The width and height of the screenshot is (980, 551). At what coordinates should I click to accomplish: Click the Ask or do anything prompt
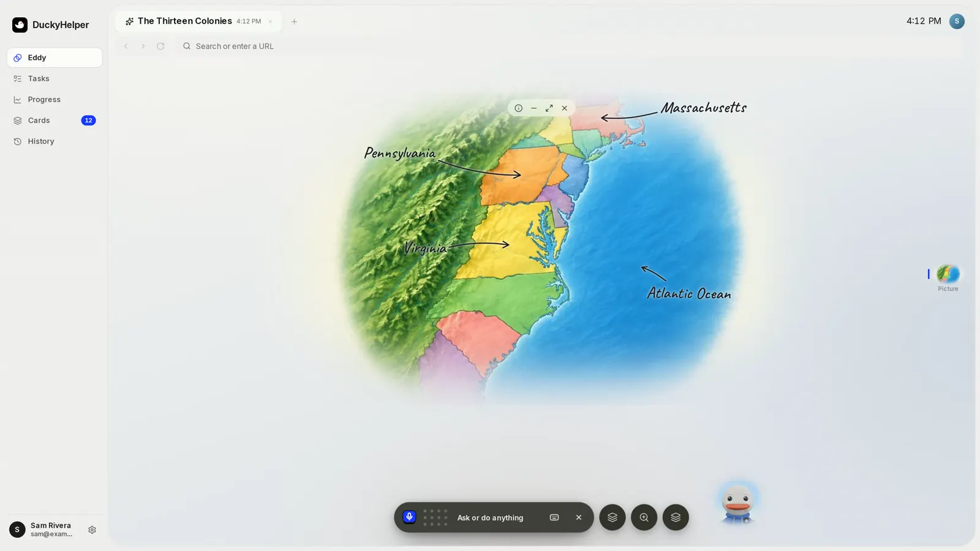tap(490, 518)
